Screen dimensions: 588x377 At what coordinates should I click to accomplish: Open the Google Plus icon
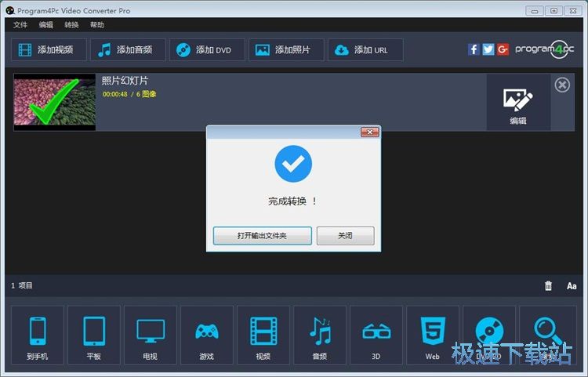[503, 49]
